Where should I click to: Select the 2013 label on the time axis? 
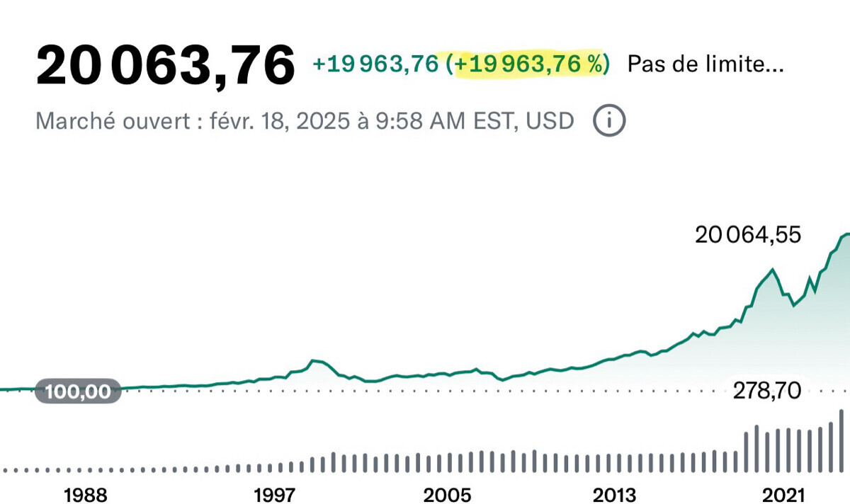pyautogui.click(x=615, y=494)
